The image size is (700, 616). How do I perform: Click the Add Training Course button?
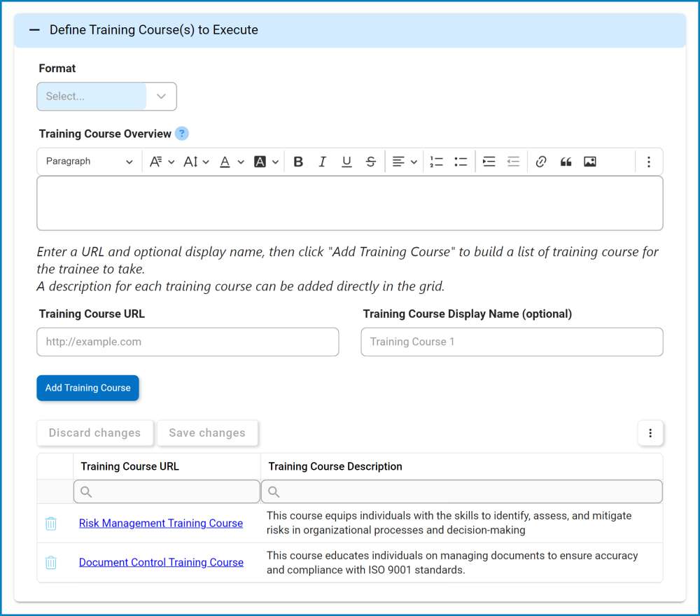(x=87, y=388)
